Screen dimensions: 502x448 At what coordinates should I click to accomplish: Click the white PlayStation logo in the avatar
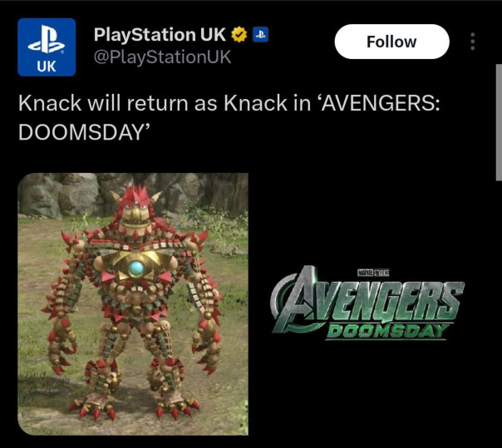(47, 39)
